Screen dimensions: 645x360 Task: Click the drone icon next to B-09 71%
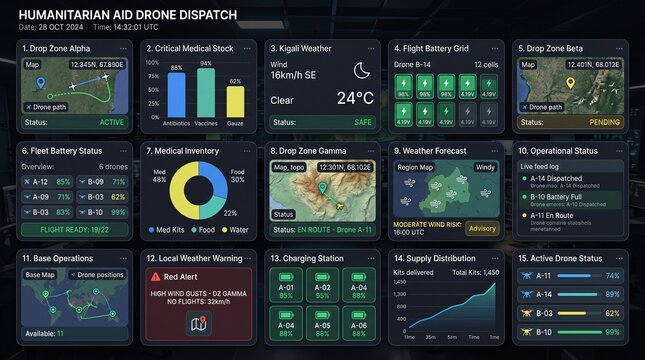tap(82, 181)
